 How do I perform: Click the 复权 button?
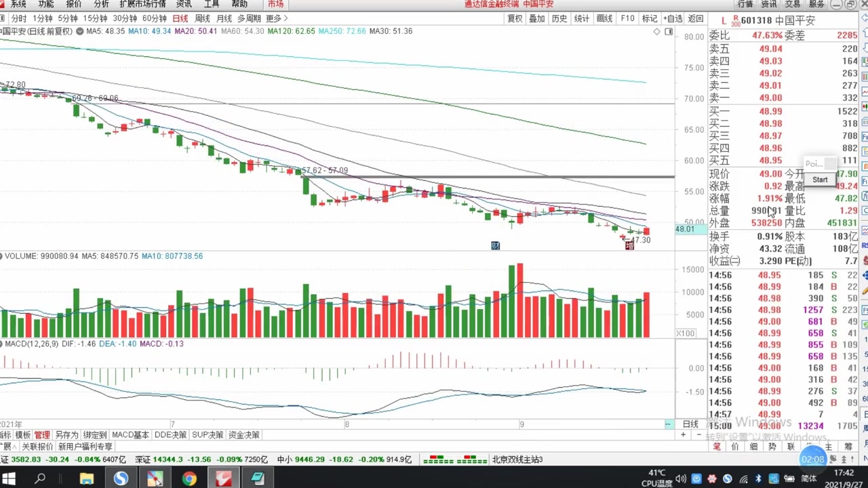[x=515, y=18]
